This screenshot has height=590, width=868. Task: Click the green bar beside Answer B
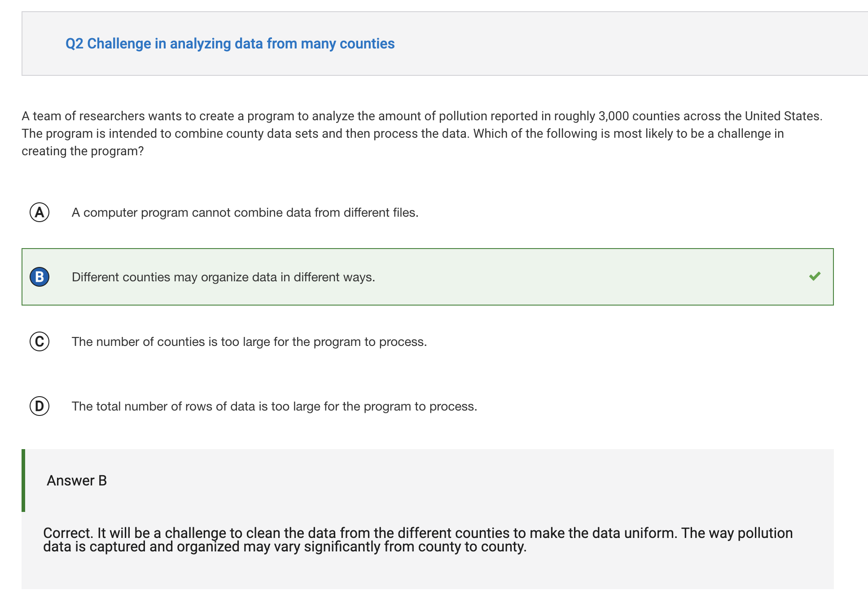(23, 481)
